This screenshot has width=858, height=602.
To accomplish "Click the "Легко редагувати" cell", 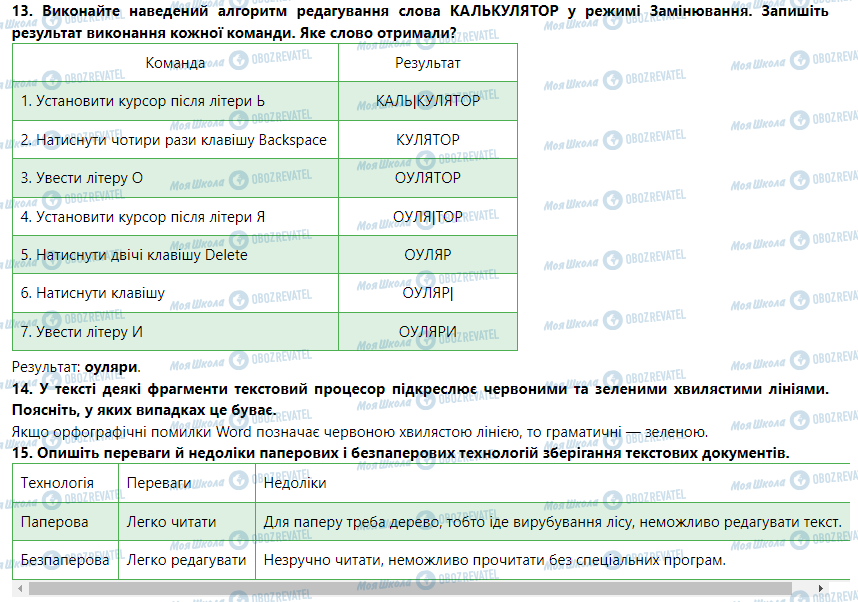I will click(186, 561).
